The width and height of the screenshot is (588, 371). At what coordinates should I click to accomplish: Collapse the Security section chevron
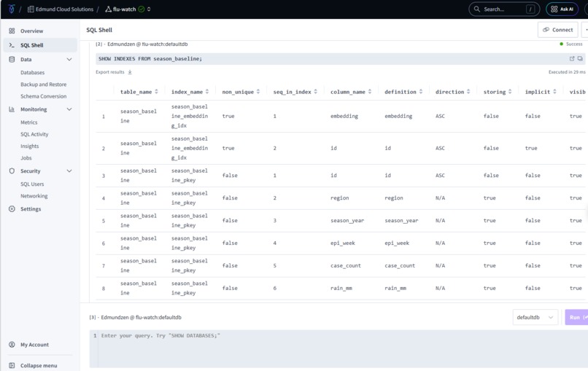tap(69, 171)
